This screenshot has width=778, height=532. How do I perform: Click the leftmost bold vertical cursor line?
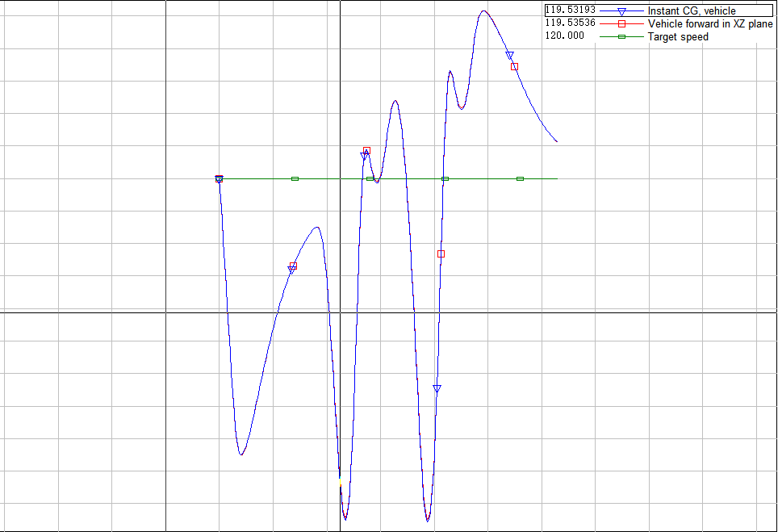tap(165, 242)
